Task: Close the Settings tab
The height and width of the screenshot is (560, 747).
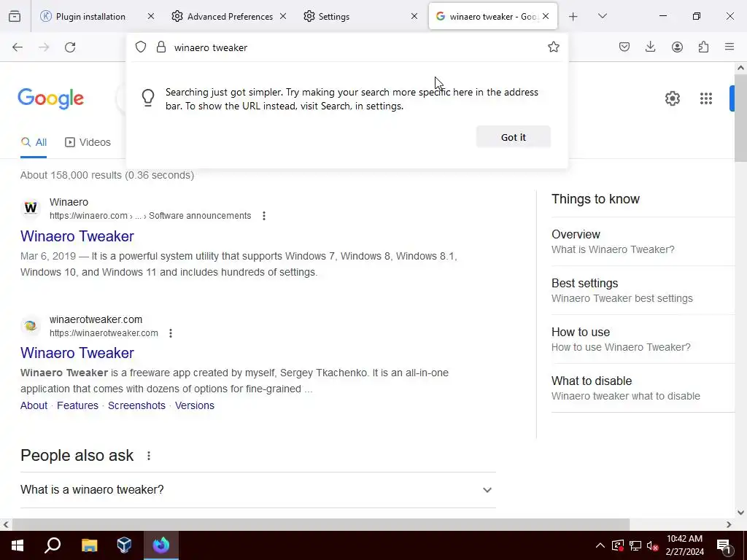Action: (414, 16)
